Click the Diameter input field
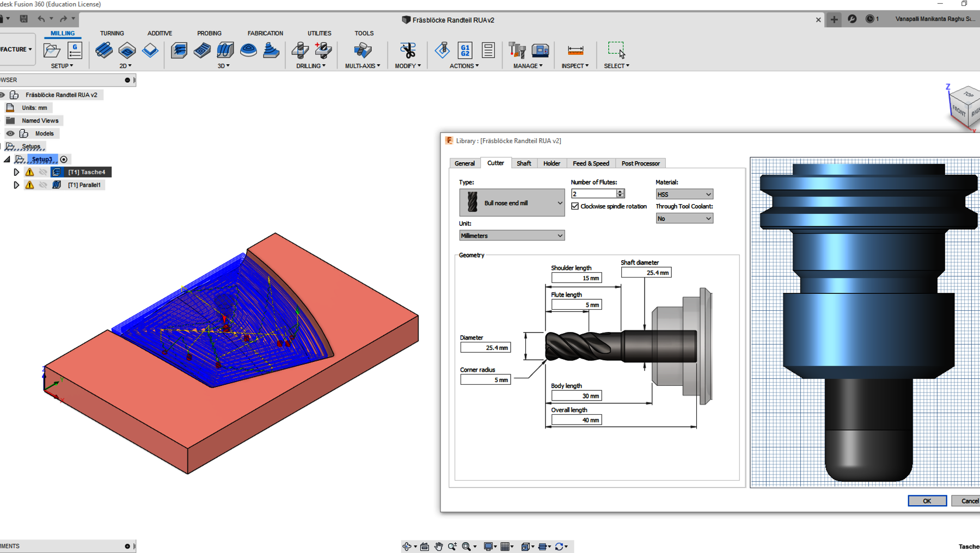 click(x=485, y=347)
